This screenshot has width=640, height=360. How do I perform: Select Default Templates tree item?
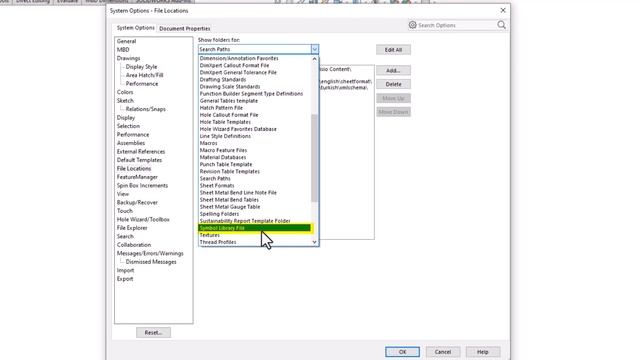coord(139,160)
